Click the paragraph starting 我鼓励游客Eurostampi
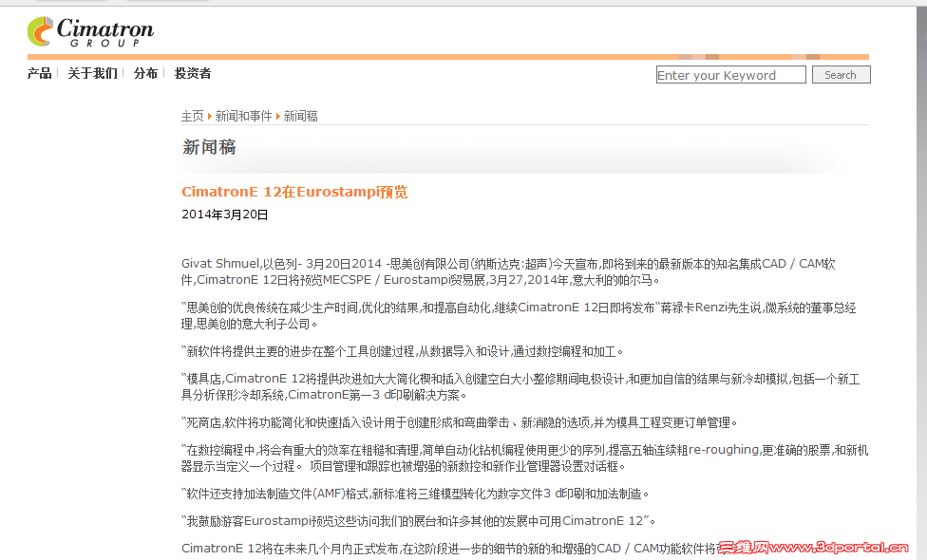927x560 pixels. tap(418, 521)
